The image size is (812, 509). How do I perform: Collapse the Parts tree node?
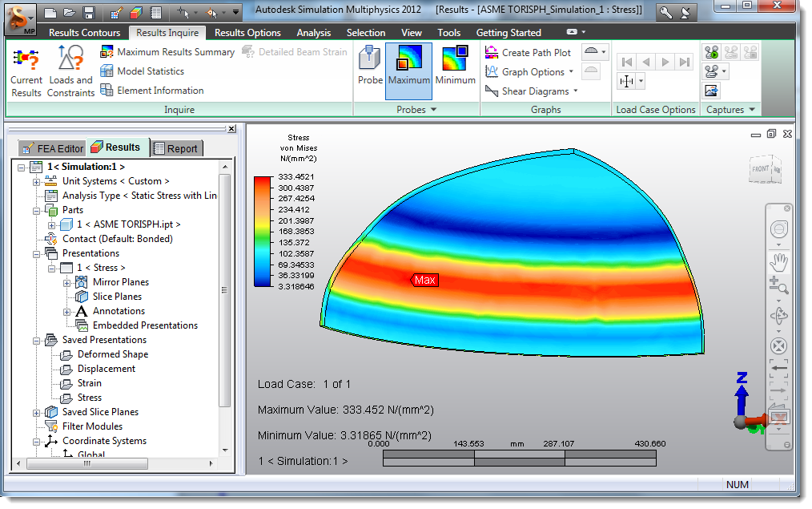click(36, 211)
